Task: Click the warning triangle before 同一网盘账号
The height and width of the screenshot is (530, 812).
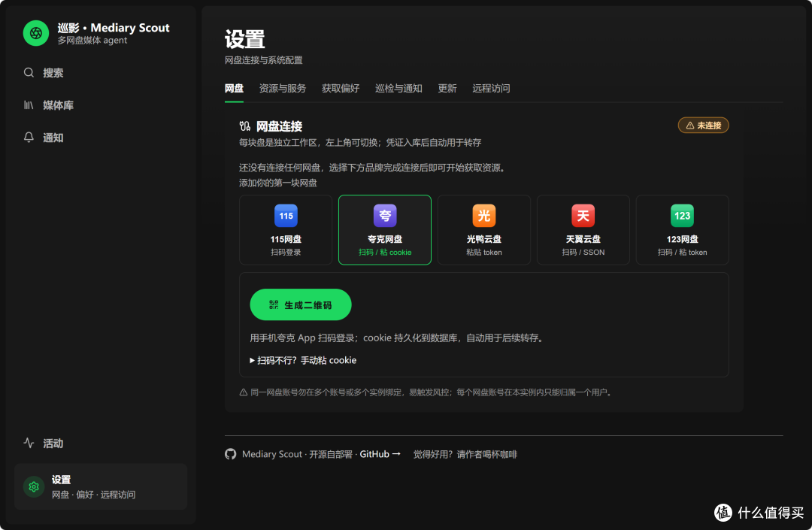Action: [244, 392]
